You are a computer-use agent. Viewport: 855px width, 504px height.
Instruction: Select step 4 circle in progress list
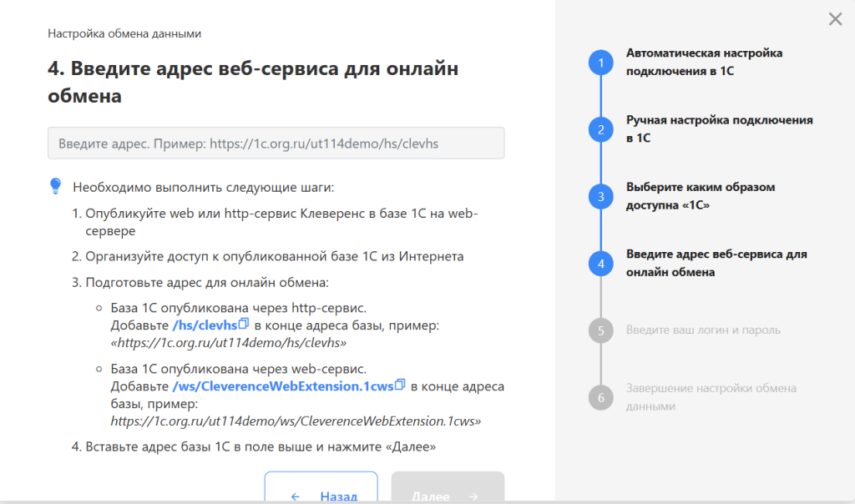pyautogui.click(x=601, y=264)
